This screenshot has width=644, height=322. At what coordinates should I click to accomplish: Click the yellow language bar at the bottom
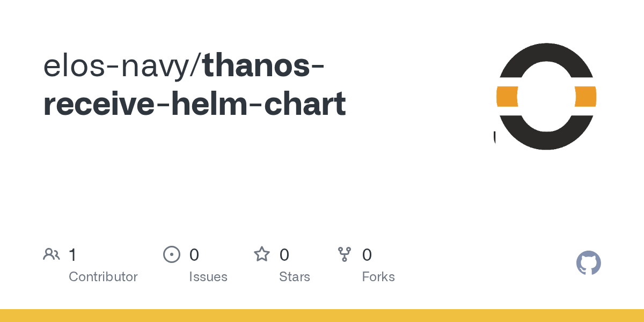(322, 316)
